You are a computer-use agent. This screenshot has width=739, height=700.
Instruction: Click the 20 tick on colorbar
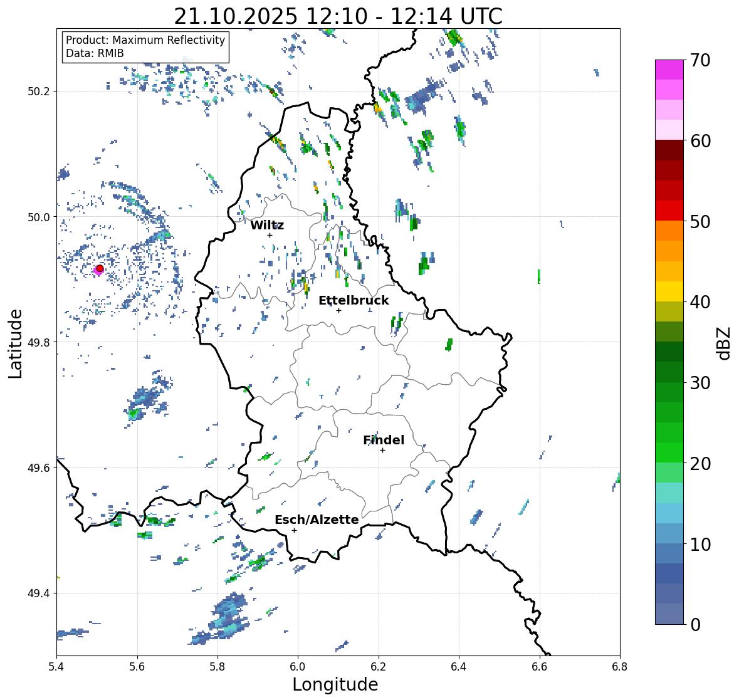700,464
